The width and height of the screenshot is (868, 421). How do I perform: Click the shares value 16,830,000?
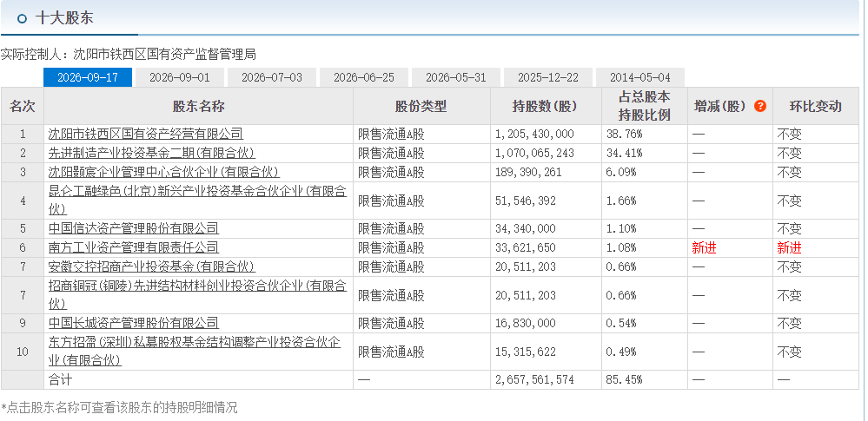526,323
